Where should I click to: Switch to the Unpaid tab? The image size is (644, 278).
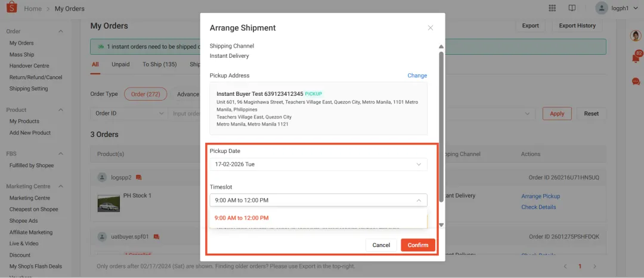(120, 64)
